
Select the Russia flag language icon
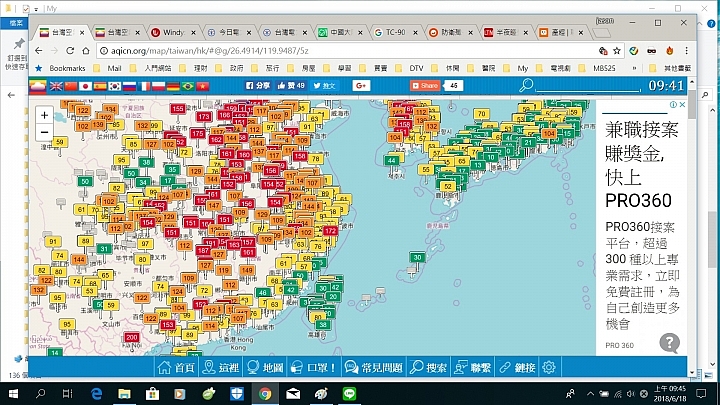[x=129, y=86]
